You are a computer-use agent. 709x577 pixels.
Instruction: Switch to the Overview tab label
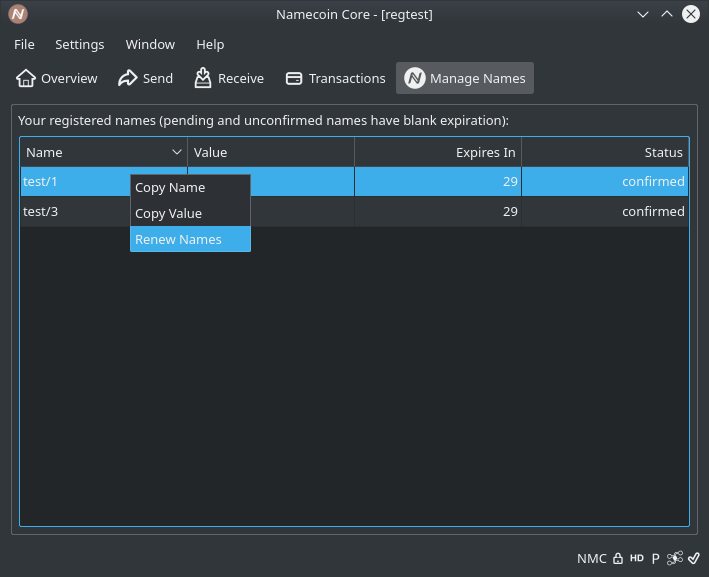[x=69, y=79]
